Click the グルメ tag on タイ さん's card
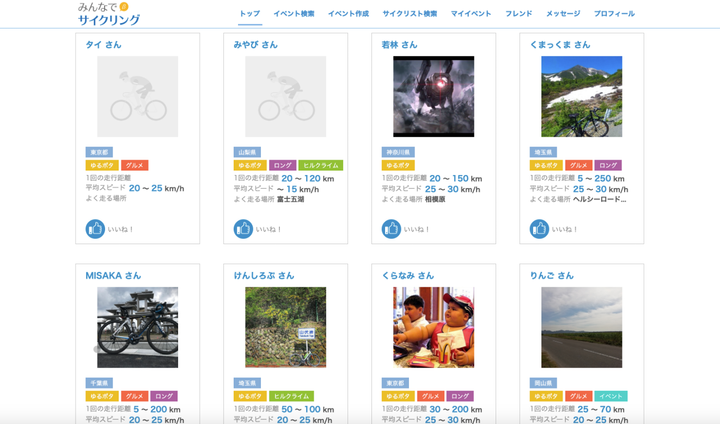This screenshot has height=424, width=720. coord(135,165)
